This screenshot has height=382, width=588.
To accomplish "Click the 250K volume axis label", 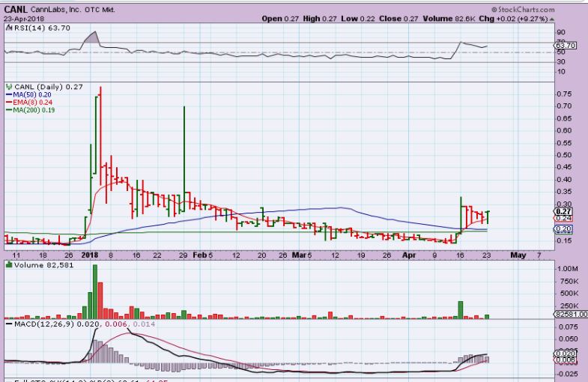I will pos(568,306).
